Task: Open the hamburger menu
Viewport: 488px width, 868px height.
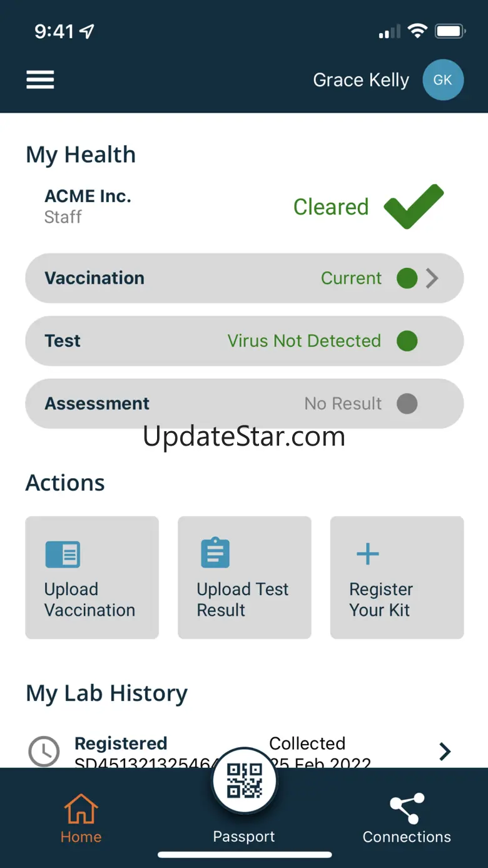Action: (x=40, y=80)
